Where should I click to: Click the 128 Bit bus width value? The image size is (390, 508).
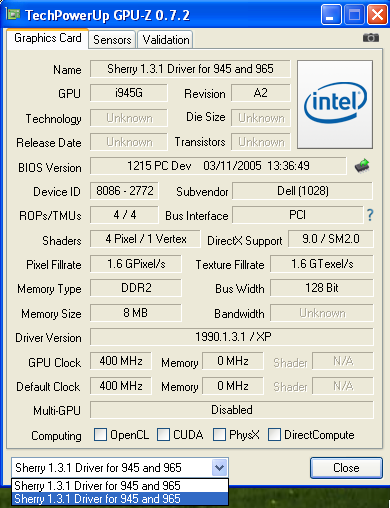point(322,288)
